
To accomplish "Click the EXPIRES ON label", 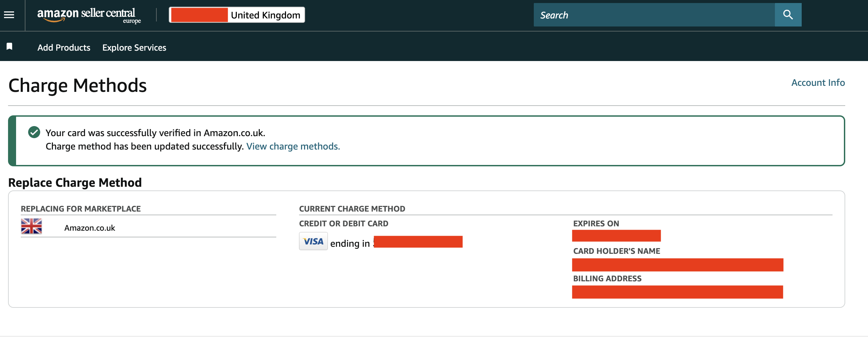I will click(x=596, y=224).
